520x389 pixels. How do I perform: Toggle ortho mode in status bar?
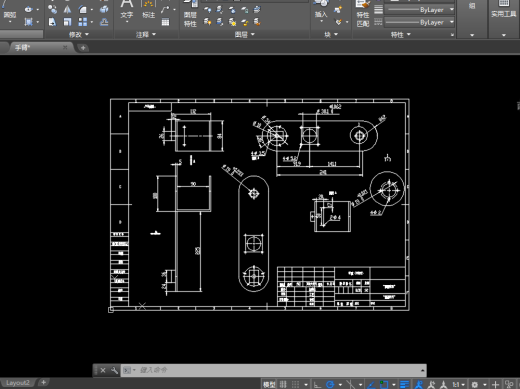tap(317, 384)
